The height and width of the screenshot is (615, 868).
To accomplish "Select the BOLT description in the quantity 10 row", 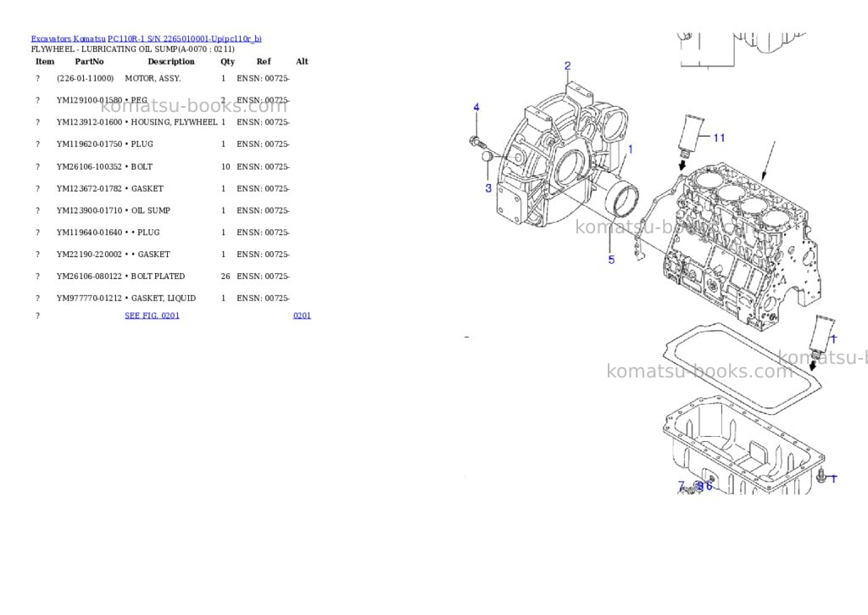I will 142,167.
